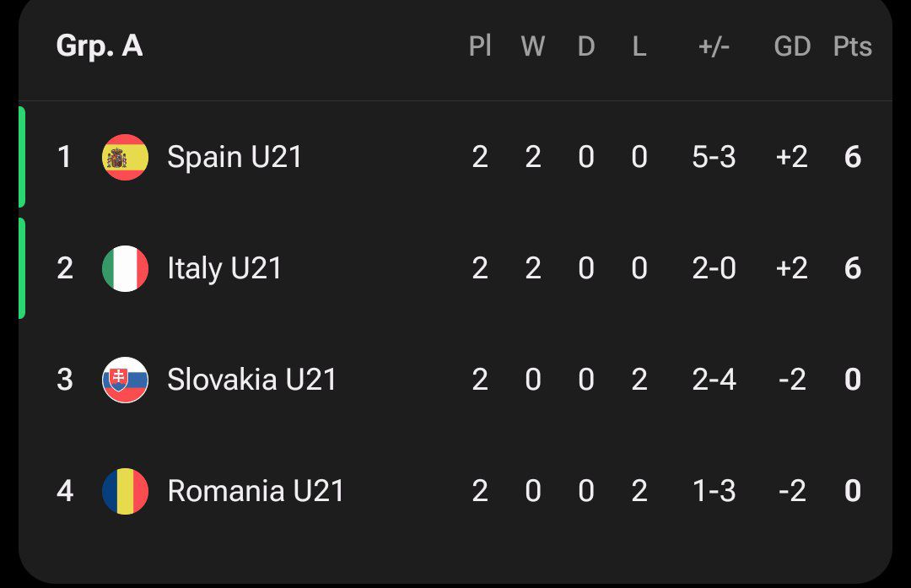
Task: Click the GD column header
Action: pos(792,47)
